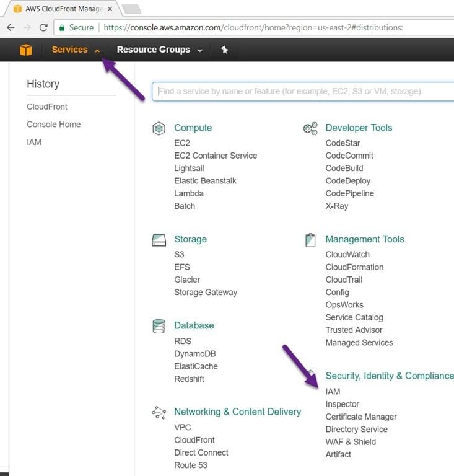Open Console Home from History
Screen dimensions: 454x476
pyautogui.click(x=54, y=125)
